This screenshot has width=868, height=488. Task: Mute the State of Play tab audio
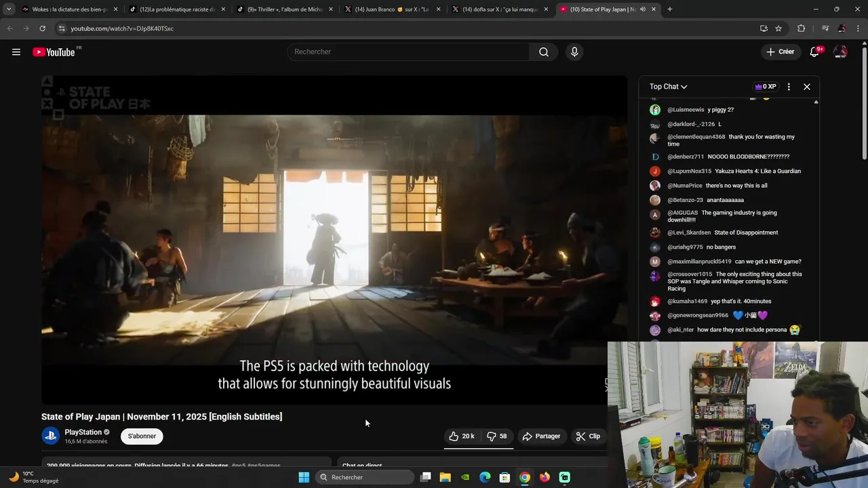pyautogui.click(x=642, y=9)
